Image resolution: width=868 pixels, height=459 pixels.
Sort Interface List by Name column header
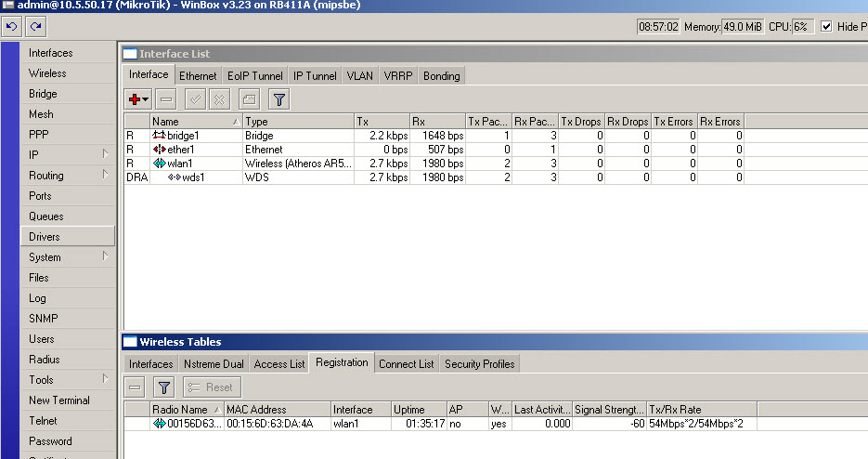point(196,122)
